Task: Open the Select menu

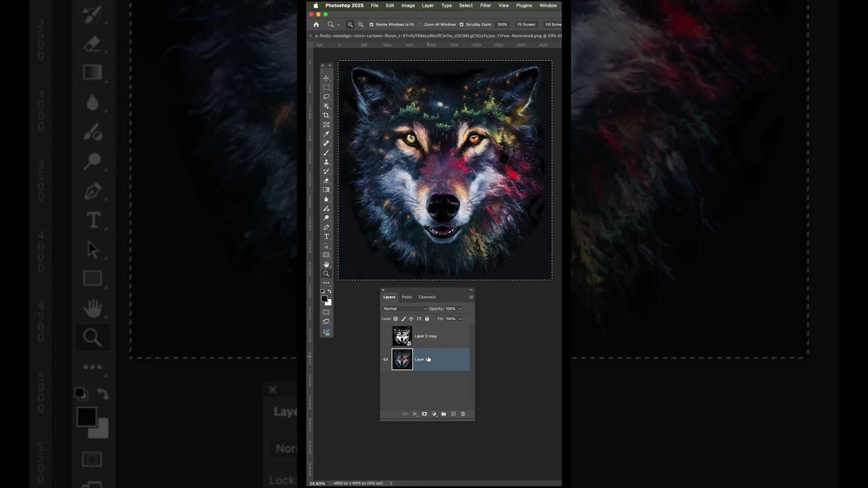Action: 466,5
